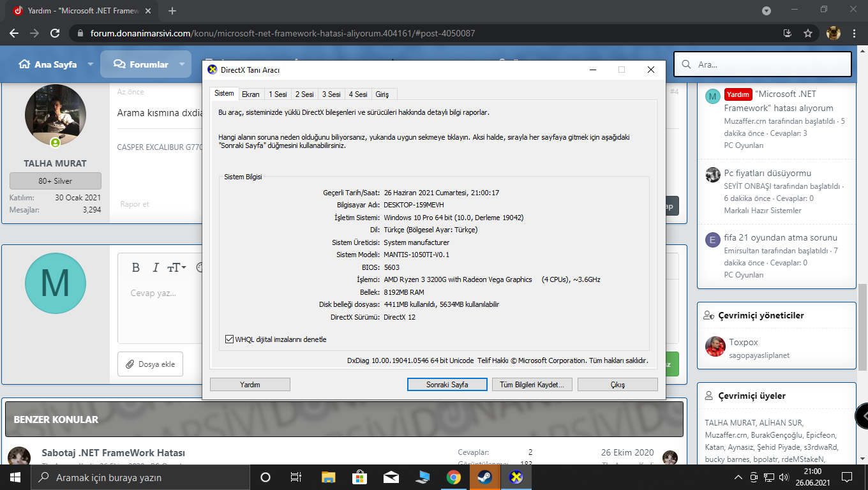Open the 3 Sesi tab
The width and height of the screenshot is (868, 490).
(331, 94)
